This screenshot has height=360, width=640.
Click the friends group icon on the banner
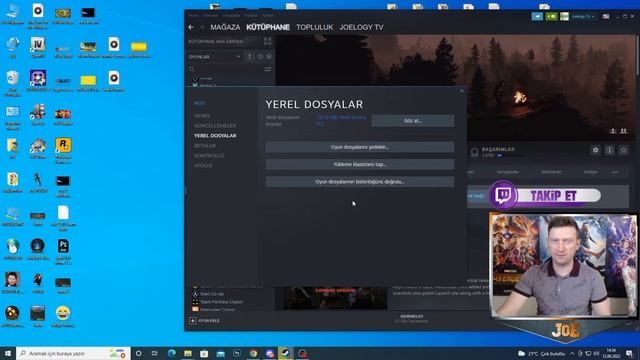pos(623,131)
